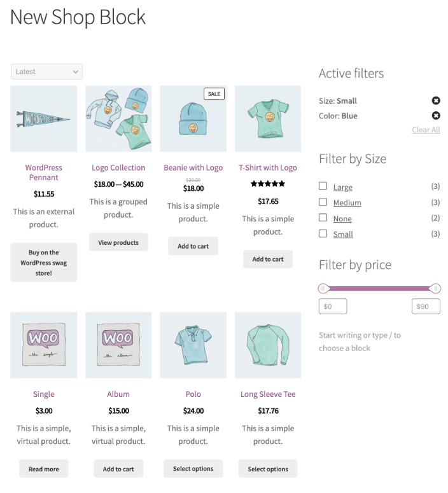Check the Large size filter
Viewport: 448px width, 493px height.
(323, 186)
